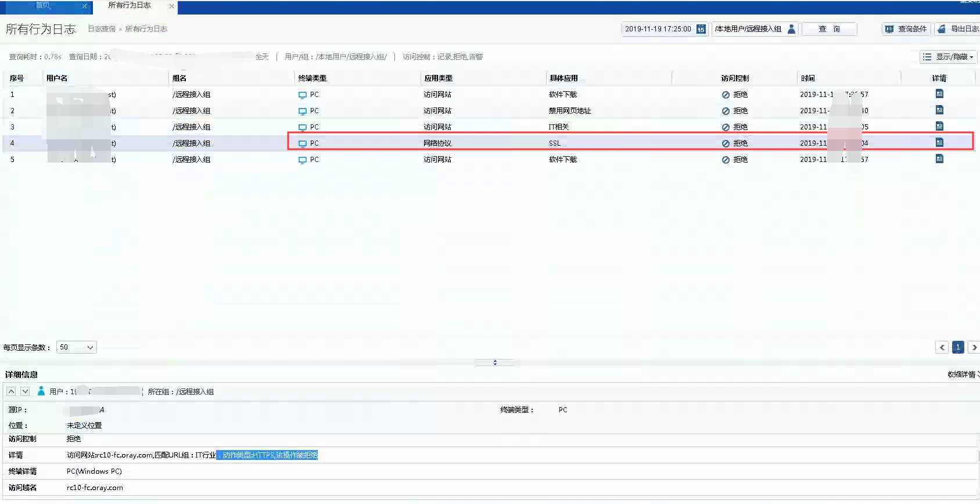The image size is (980, 504).
Task: Click 拒绝 deny icon in IT相关 row
Action: tap(726, 127)
